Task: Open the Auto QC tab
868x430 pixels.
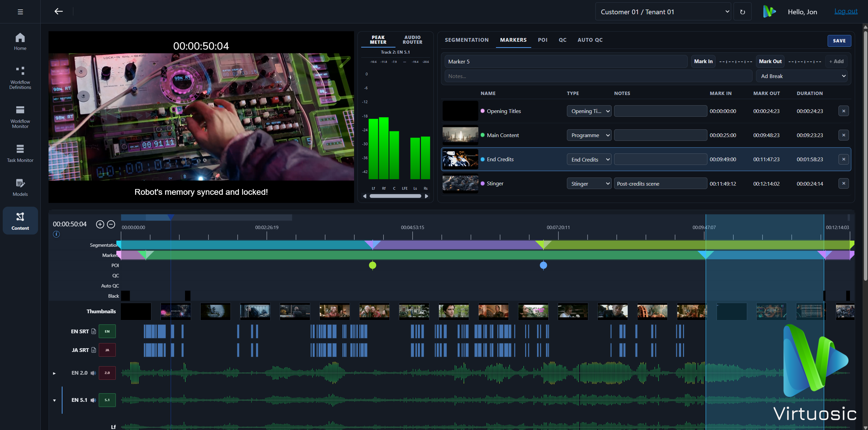Action: 590,40
